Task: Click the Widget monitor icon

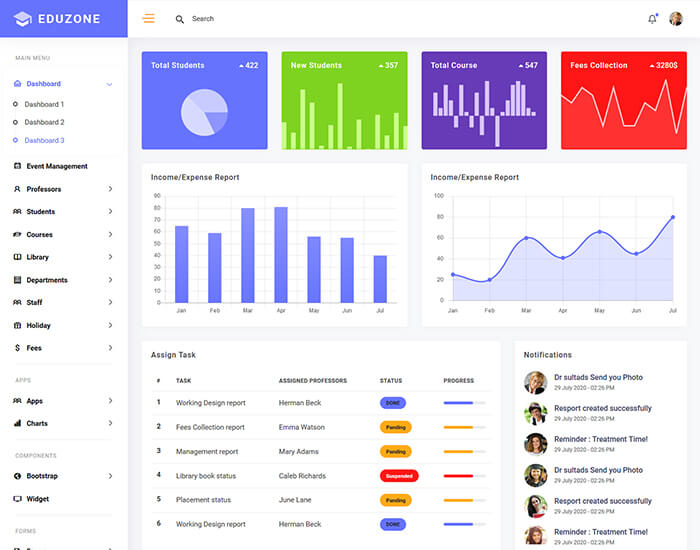Action: click(17, 499)
